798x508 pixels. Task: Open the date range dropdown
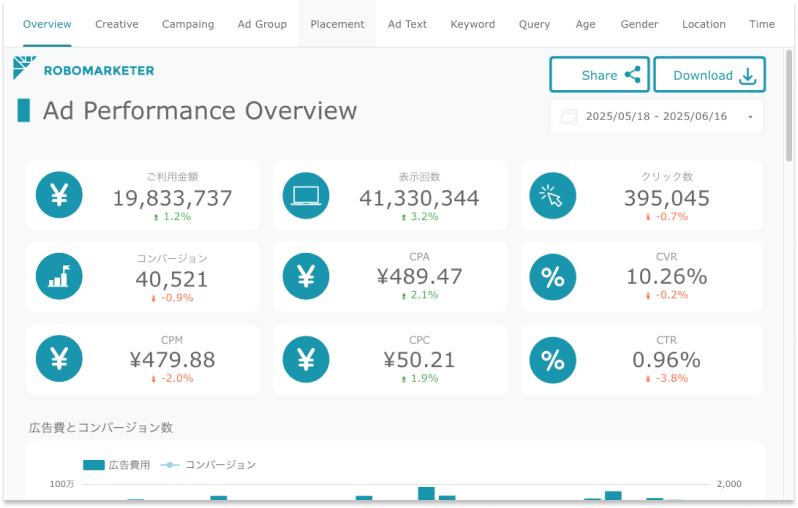pyautogui.click(x=750, y=117)
